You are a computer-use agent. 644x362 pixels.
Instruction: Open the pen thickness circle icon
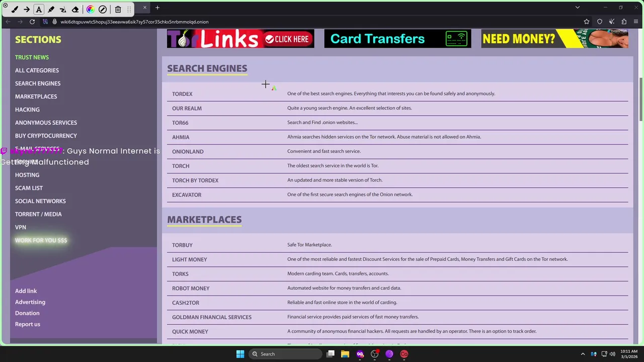(x=103, y=9)
